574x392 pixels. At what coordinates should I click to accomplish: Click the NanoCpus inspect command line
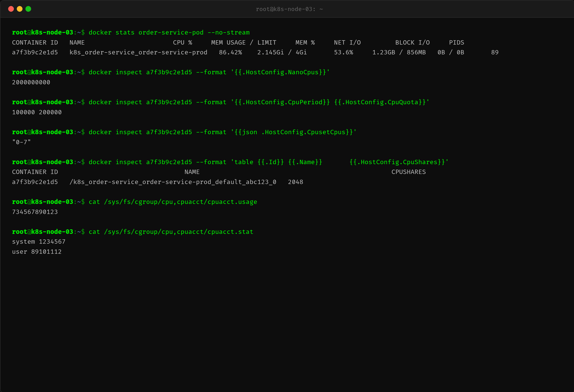pyautogui.click(x=209, y=72)
